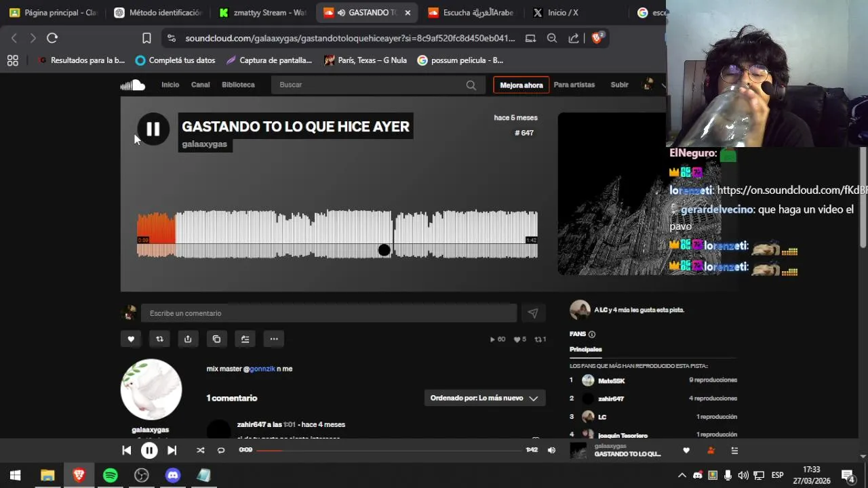Switch to 'zmattyy Stream' browser tab
Screen dimensions: 868x488
click(x=262, y=13)
